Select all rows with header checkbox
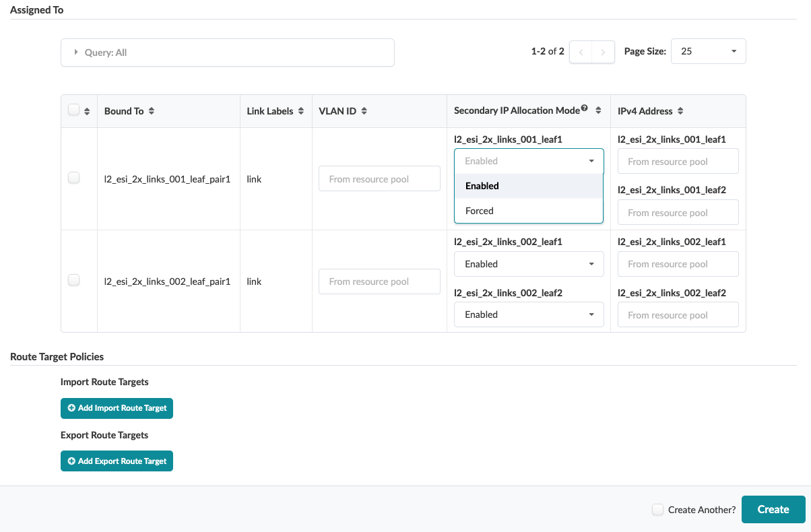Screen dimensions: 811x532 [x=74, y=110]
